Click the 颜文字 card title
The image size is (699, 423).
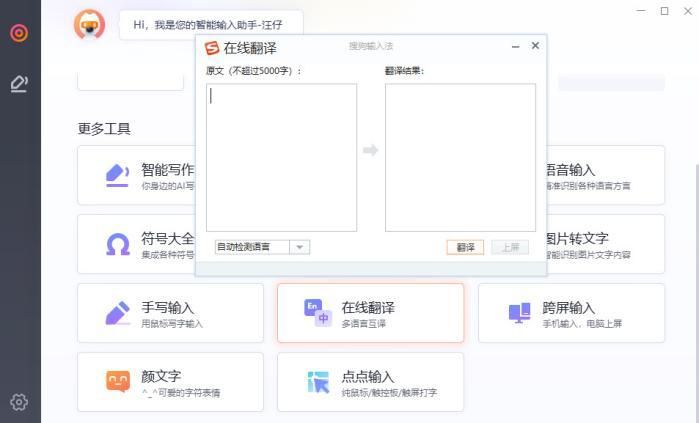pyautogui.click(x=161, y=376)
